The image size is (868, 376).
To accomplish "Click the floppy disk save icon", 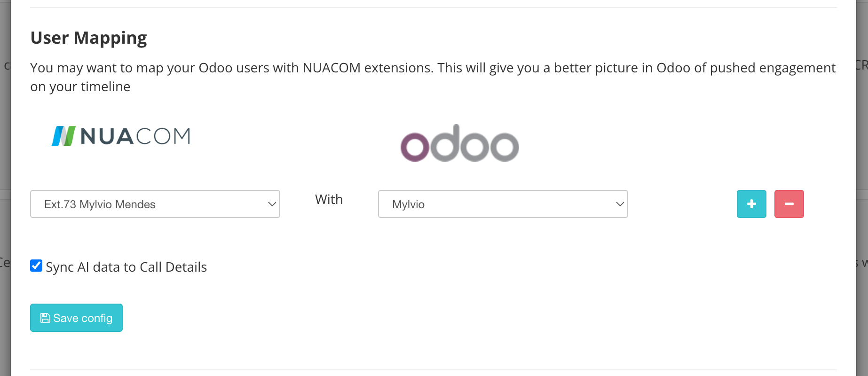I will coord(45,318).
